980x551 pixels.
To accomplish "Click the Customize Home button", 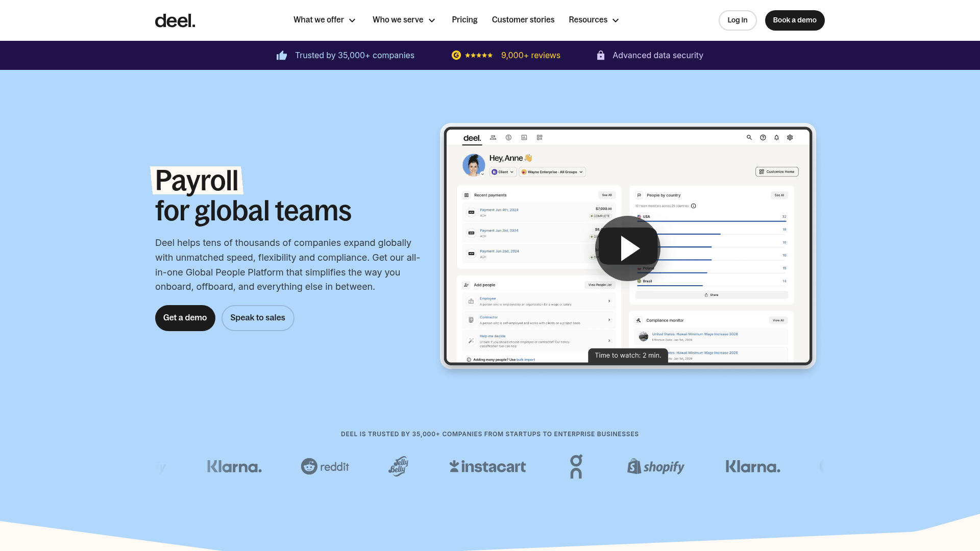I will point(777,172).
